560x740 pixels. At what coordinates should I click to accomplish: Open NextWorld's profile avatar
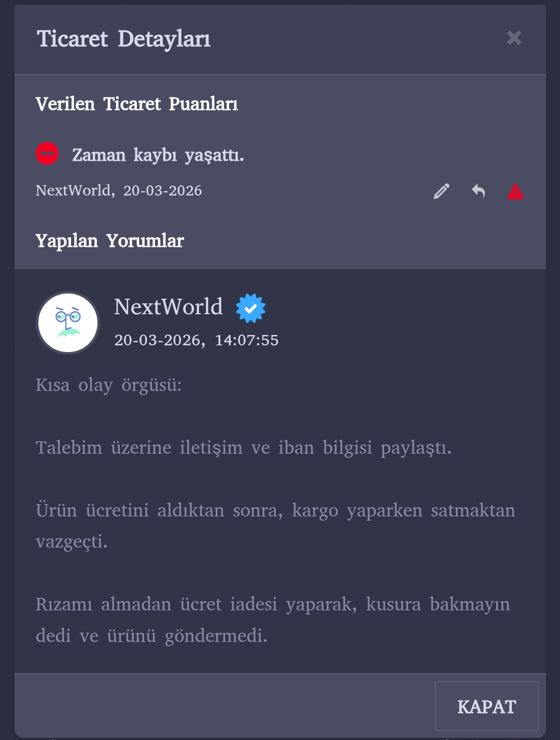click(67, 323)
